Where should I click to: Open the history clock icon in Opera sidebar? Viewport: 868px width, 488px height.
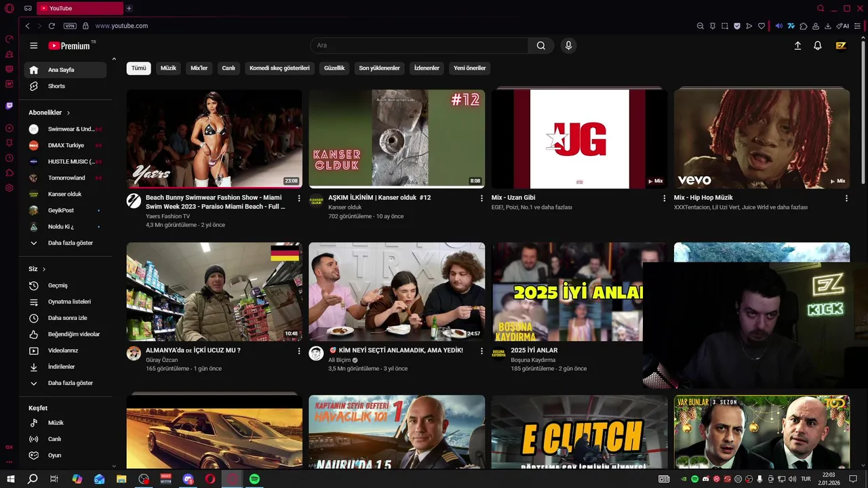[x=9, y=158]
